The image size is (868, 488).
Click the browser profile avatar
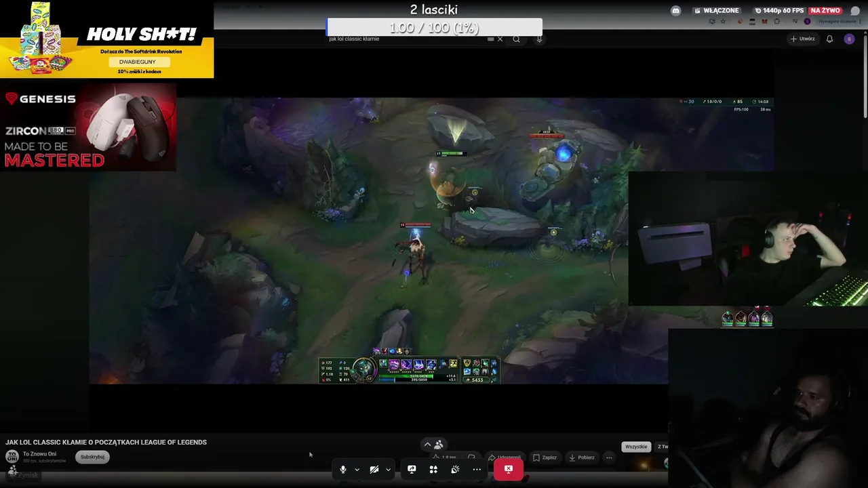pos(807,21)
